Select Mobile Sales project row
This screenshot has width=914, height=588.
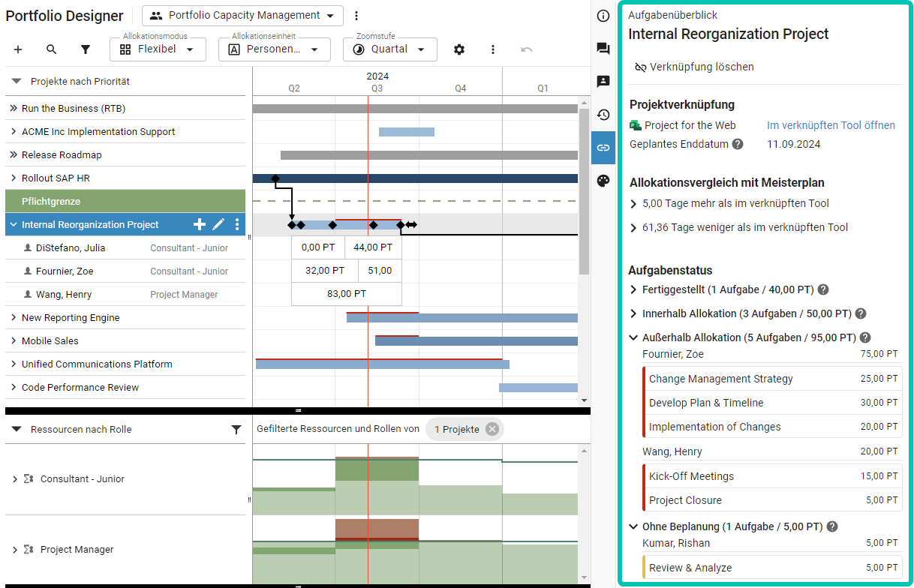pyautogui.click(x=125, y=340)
